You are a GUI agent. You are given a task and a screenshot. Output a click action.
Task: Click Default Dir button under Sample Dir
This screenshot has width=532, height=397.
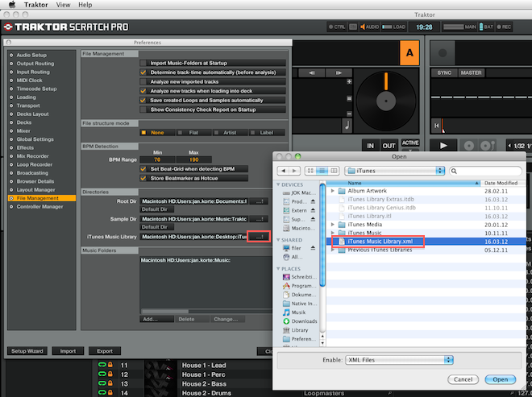click(156, 227)
